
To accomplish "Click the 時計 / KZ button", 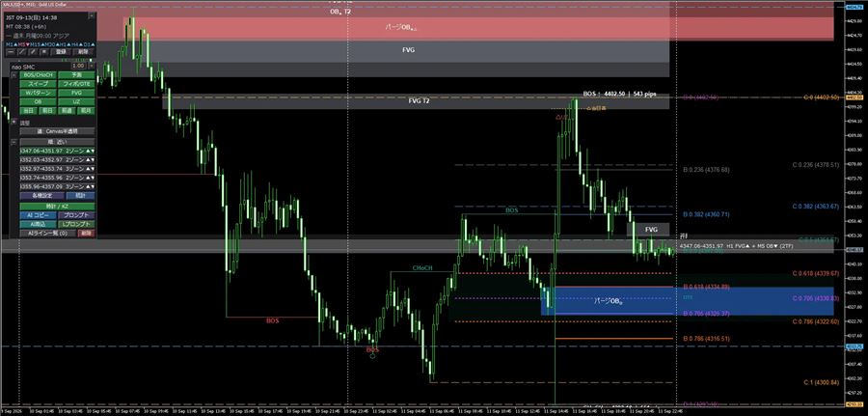I will pyautogui.click(x=57, y=206).
